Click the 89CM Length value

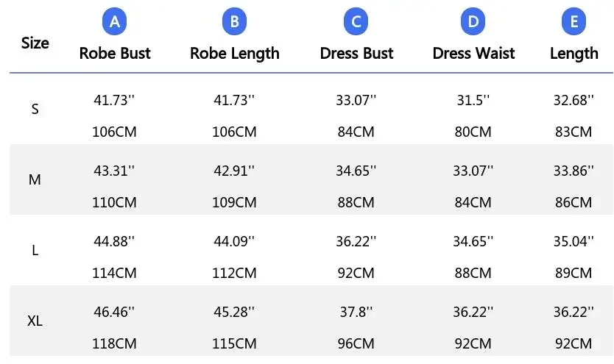(573, 273)
